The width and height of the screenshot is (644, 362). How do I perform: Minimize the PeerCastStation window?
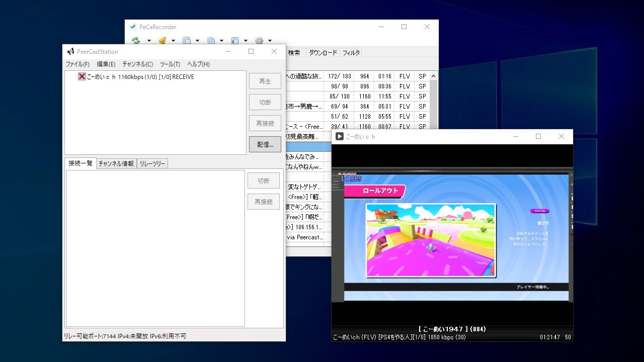228,51
